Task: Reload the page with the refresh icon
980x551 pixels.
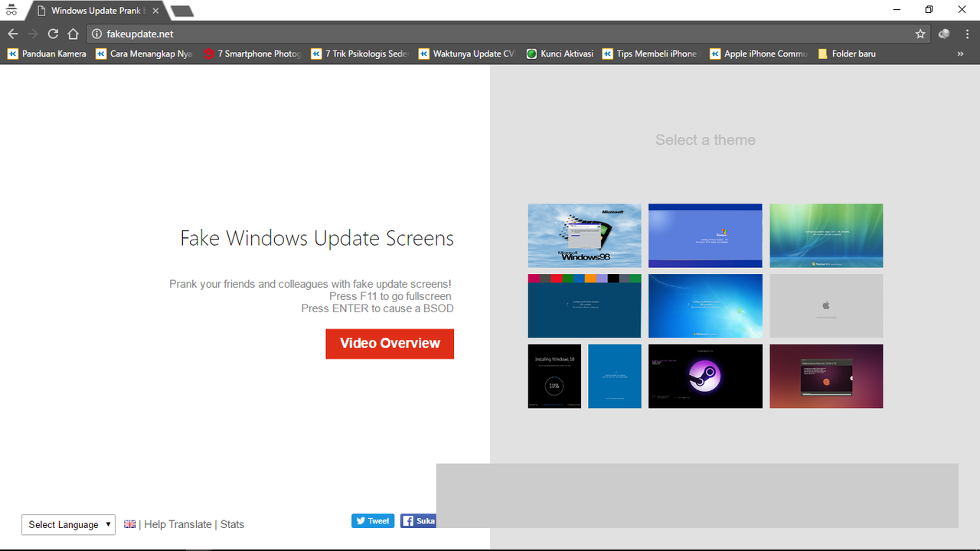Action: (x=53, y=34)
